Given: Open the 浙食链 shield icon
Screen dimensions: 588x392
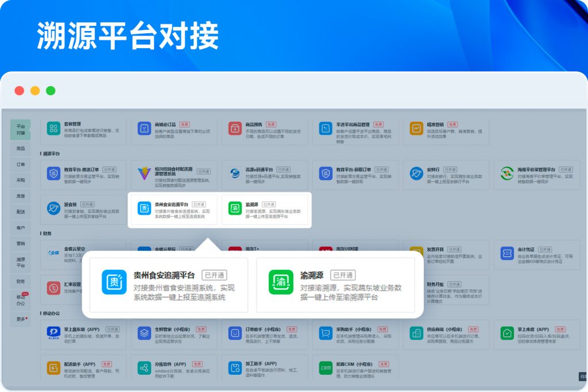Looking at the screenshot, I should click(x=54, y=208).
